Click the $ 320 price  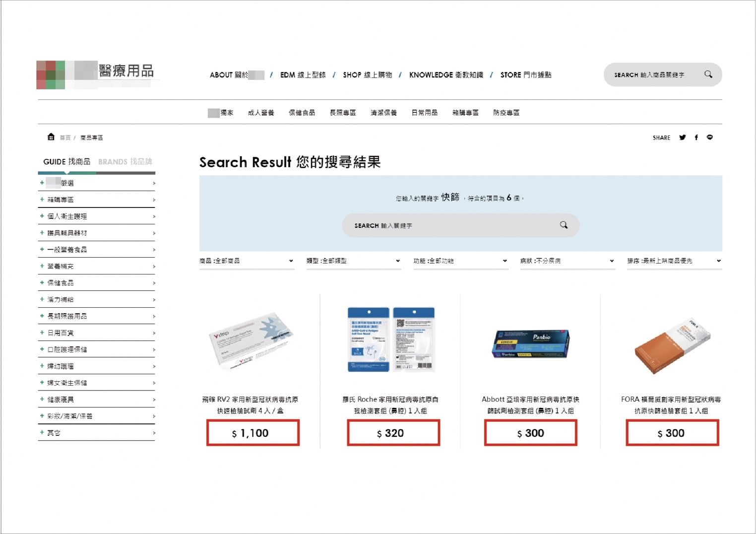[x=393, y=433]
